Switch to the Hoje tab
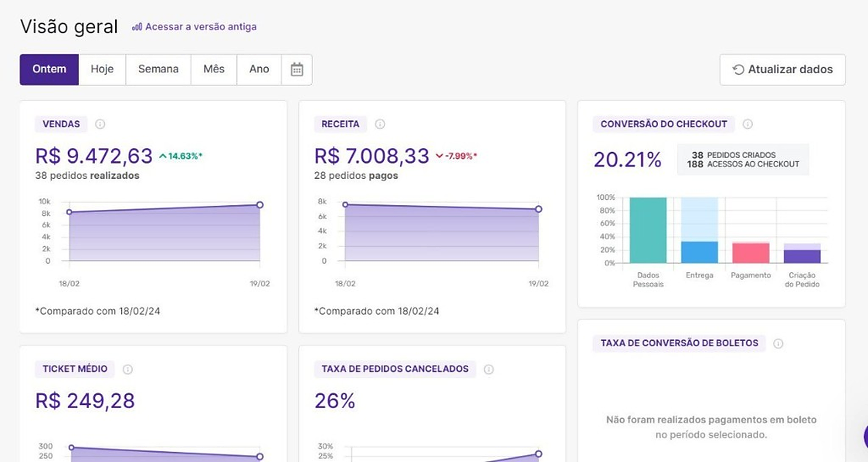 (x=102, y=70)
